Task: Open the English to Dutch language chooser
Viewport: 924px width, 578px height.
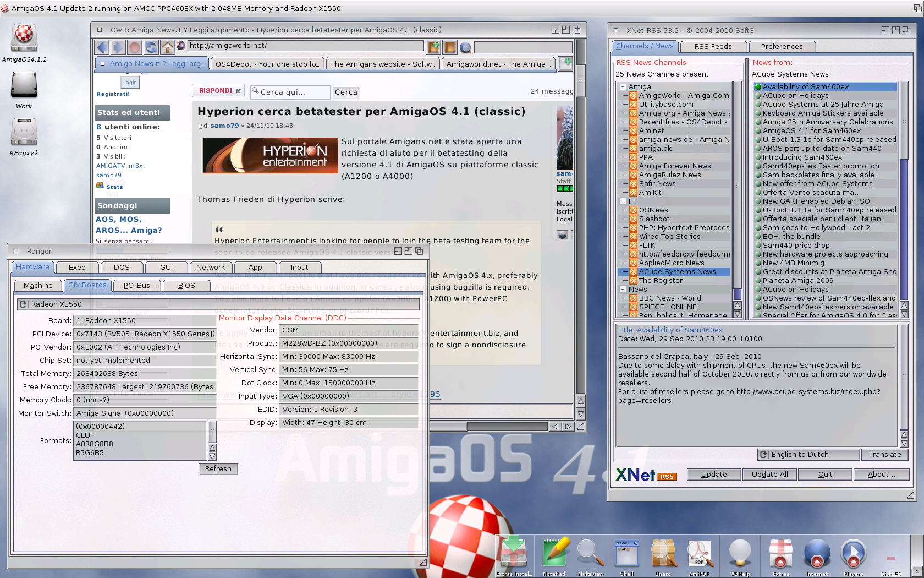Action: [x=809, y=455]
